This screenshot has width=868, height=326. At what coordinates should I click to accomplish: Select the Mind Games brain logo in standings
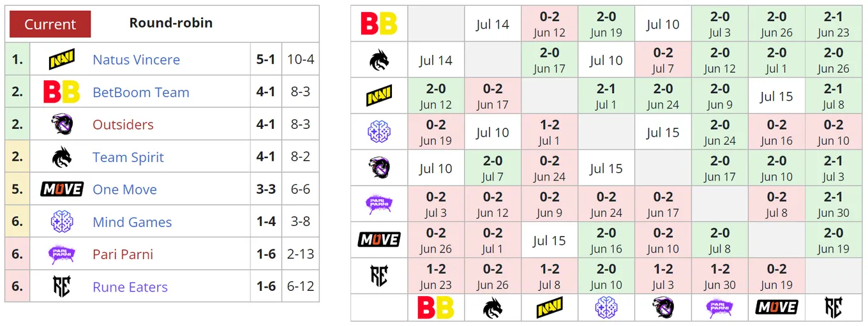62,221
